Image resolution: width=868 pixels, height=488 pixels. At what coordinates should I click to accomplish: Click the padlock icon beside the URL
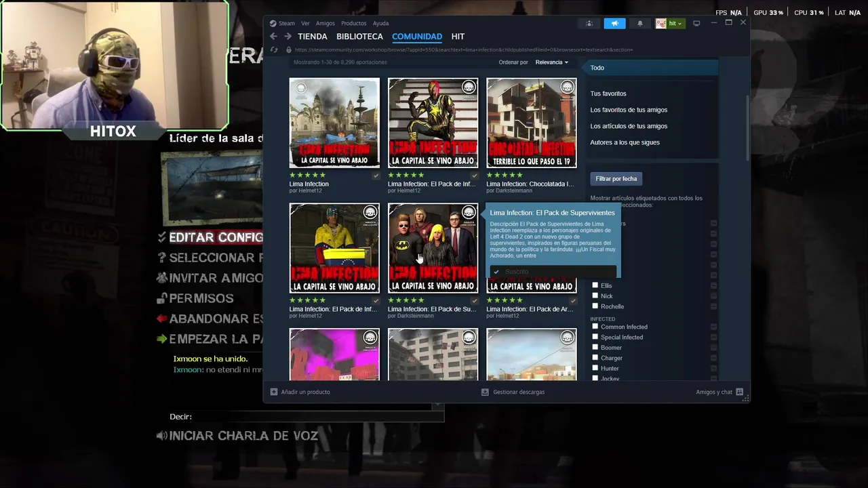[288, 49]
